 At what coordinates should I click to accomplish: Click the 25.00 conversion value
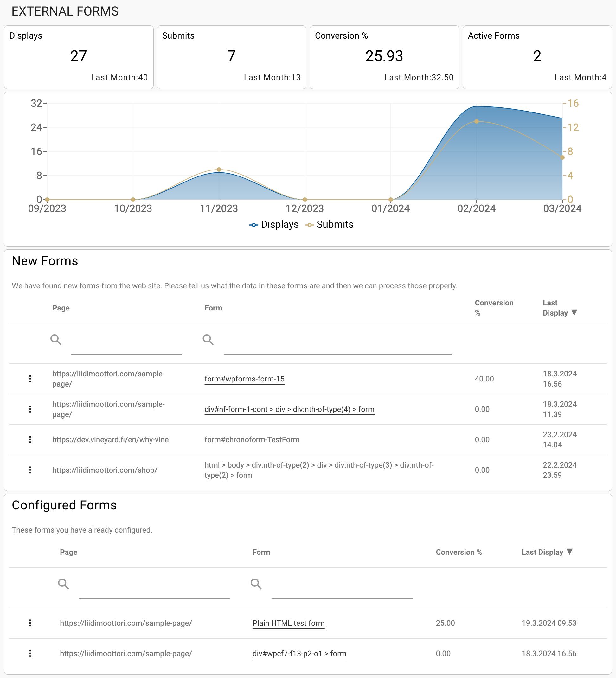point(445,623)
